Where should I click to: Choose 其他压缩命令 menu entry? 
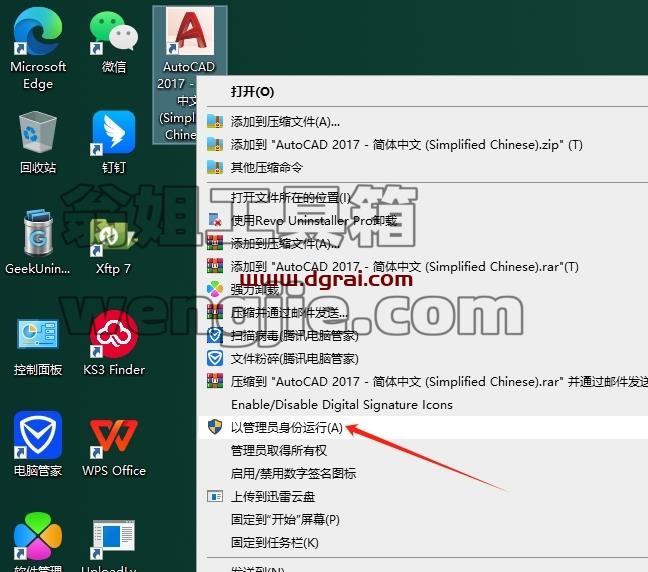pyautogui.click(x=422, y=167)
